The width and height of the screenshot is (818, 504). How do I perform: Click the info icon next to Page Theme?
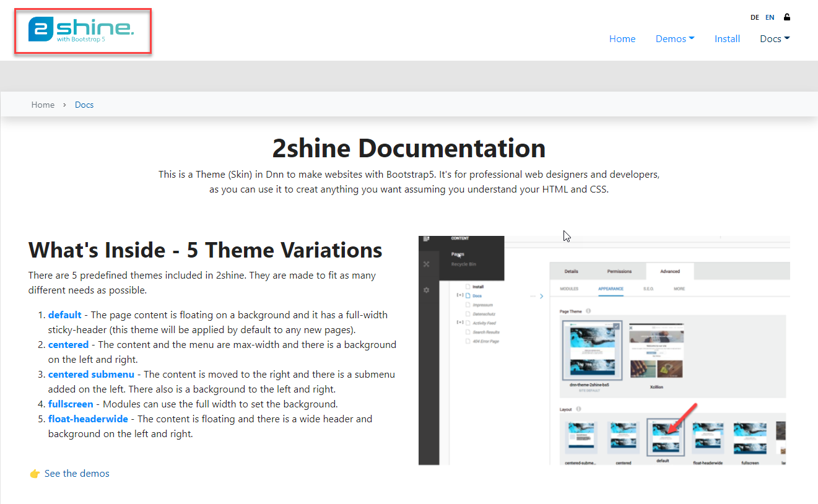(x=588, y=311)
